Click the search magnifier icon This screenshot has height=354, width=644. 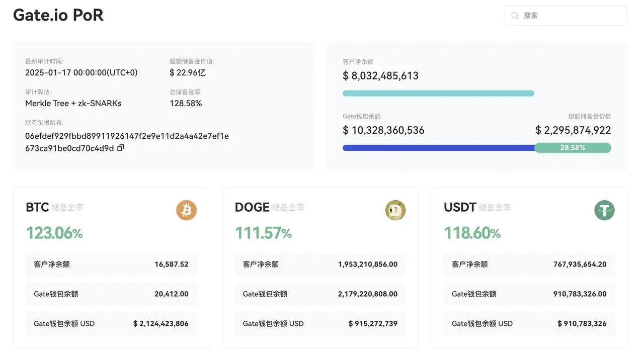click(x=515, y=16)
